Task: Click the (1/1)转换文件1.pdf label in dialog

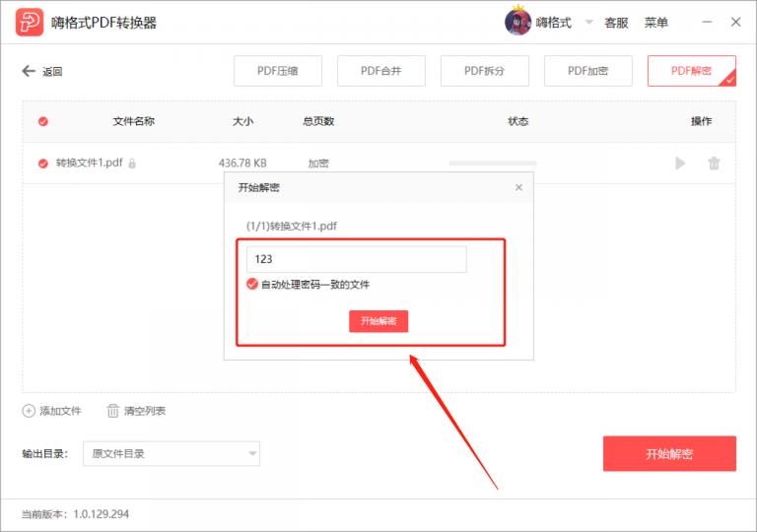Action: pos(292,226)
